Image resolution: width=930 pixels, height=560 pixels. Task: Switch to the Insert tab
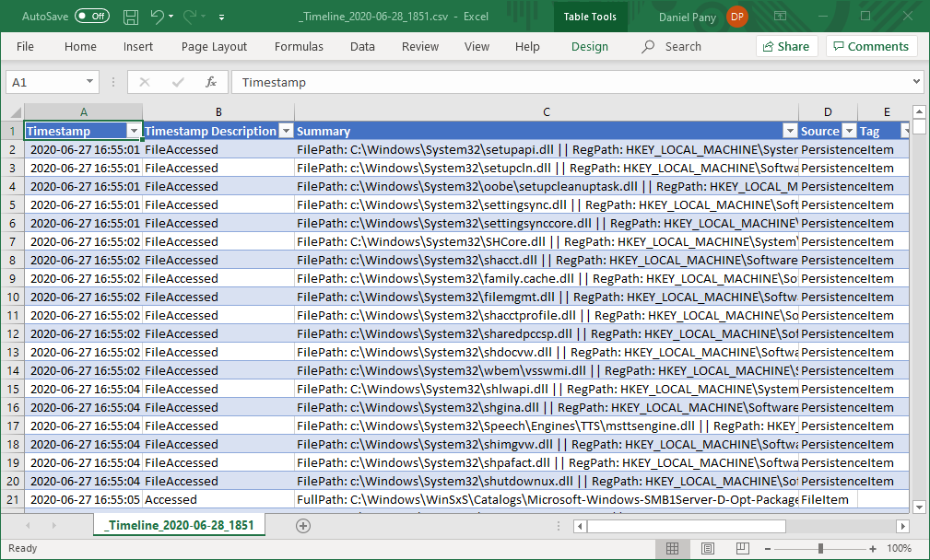pos(137,46)
